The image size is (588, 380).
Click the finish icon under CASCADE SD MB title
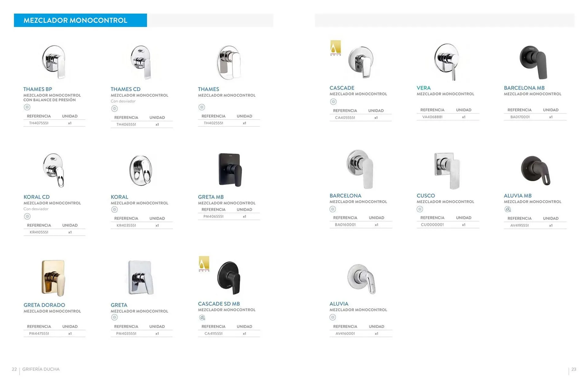[x=202, y=318]
